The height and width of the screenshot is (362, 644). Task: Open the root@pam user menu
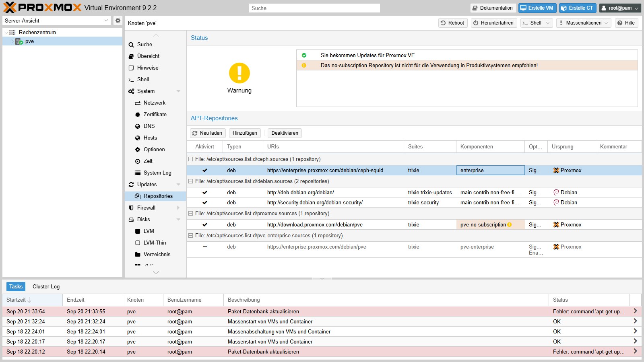pos(620,8)
